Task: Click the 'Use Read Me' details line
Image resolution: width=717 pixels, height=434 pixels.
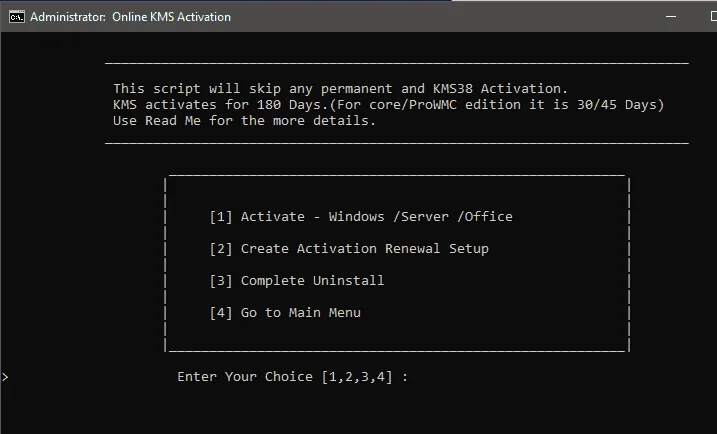Action: [x=244, y=121]
